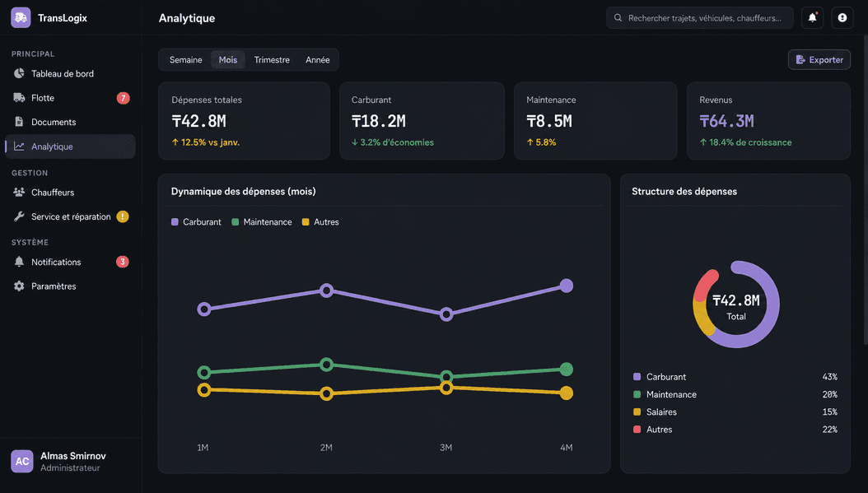Click the purple Carburant swatch in structure legend

pyautogui.click(x=637, y=377)
